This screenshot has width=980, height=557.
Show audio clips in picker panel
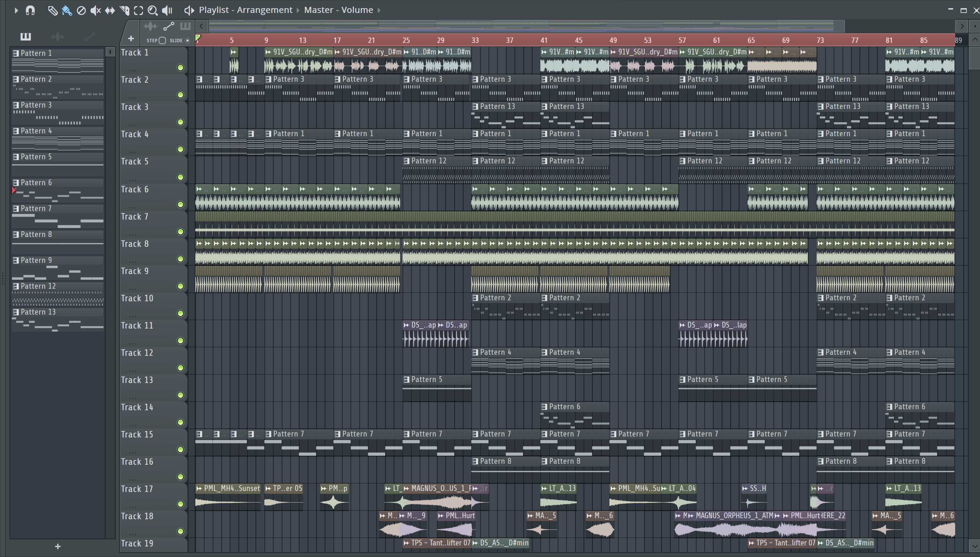(x=58, y=37)
